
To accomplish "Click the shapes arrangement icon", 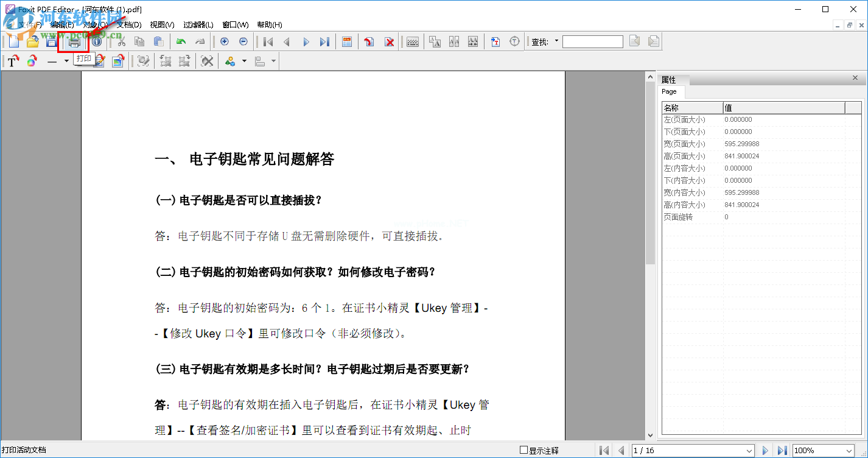I will [x=230, y=61].
